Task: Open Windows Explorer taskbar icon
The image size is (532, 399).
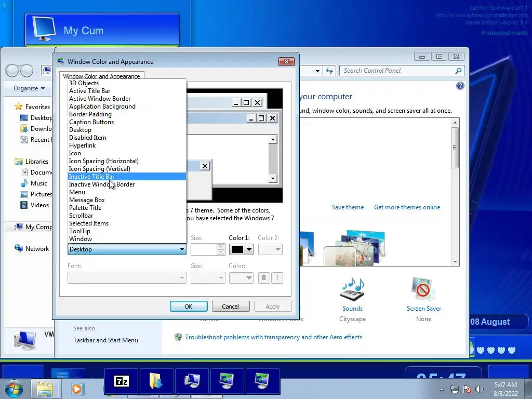Action: pyautogui.click(x=45, y=389)
